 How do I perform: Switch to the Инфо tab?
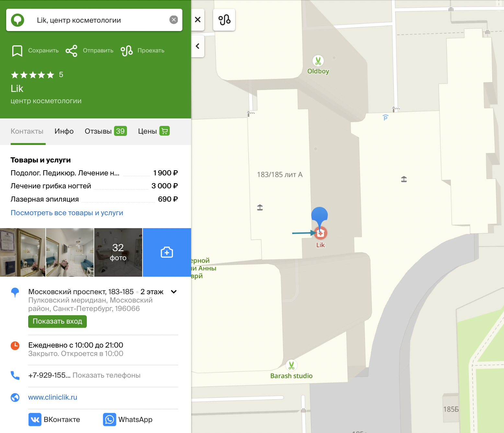tap(64, 131)
